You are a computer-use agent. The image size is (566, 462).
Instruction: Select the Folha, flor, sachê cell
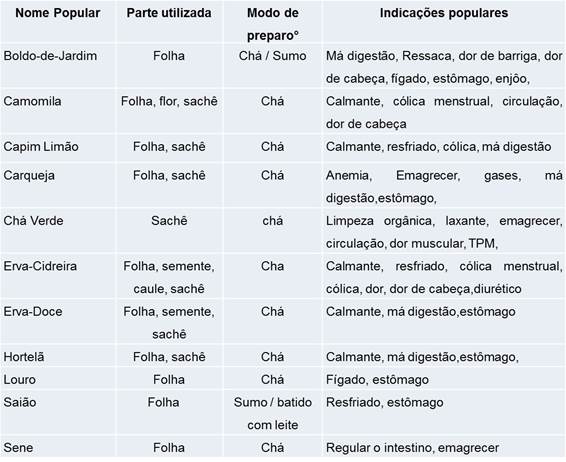click(x=169, y=101)
